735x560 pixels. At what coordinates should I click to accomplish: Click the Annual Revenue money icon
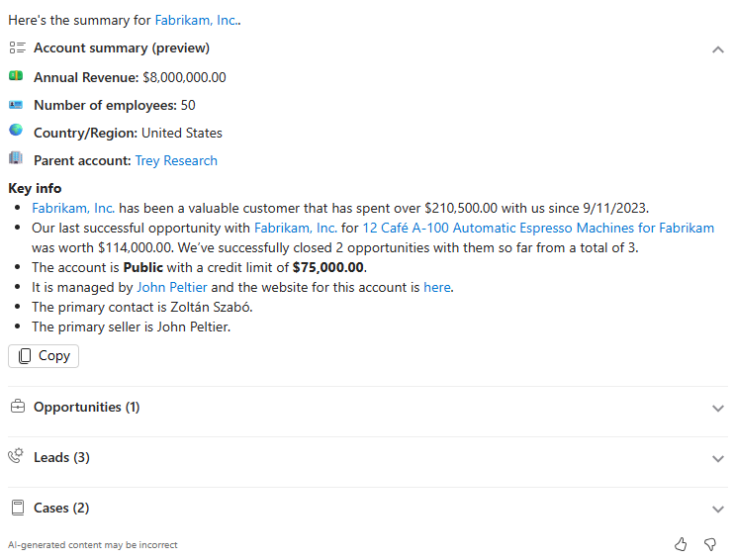[16, 76]
